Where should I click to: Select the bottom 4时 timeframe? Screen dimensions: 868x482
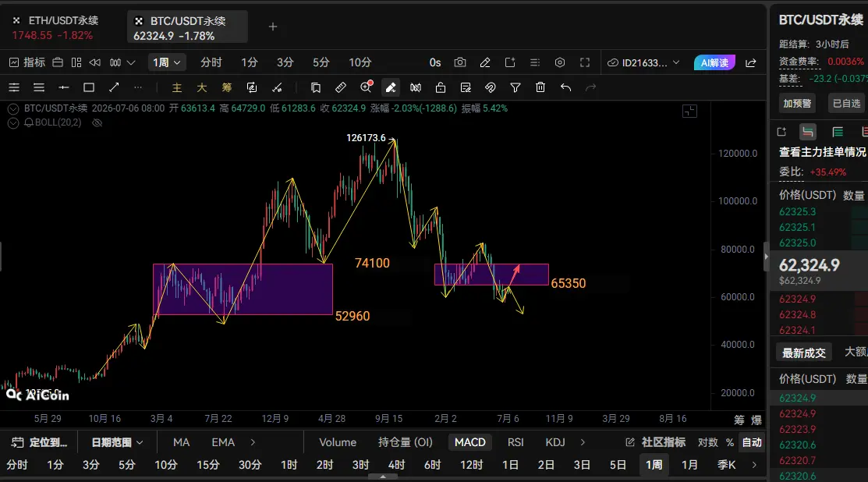[396, 465]
